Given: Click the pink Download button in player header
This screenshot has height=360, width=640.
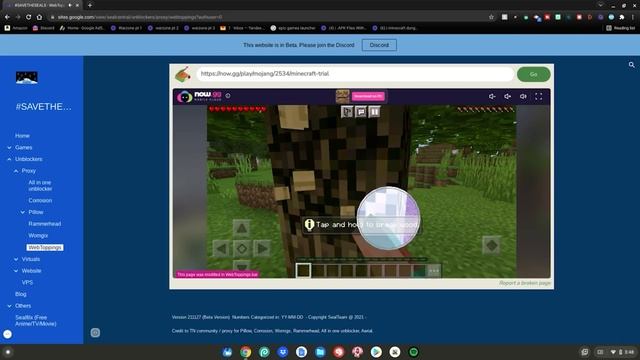Looking at the screenshot, I should click(x=368, y=96).
